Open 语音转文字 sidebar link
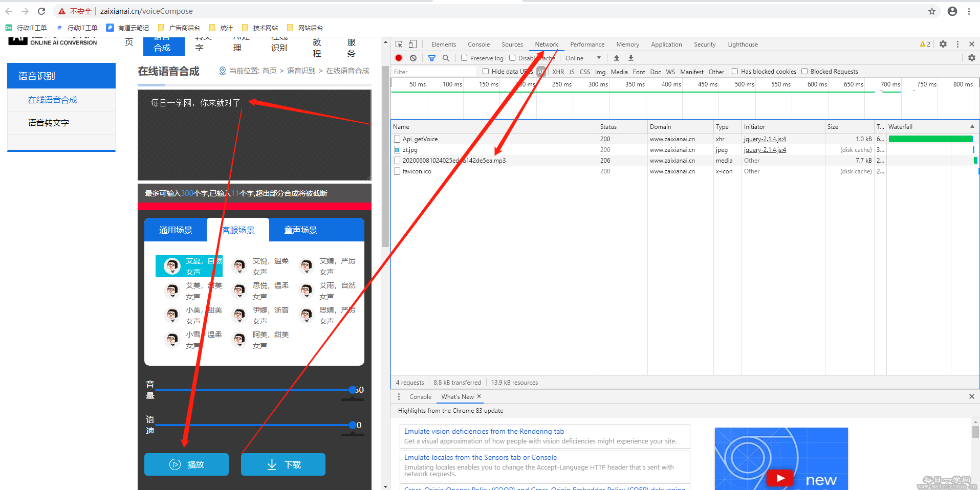 [49, 123]
